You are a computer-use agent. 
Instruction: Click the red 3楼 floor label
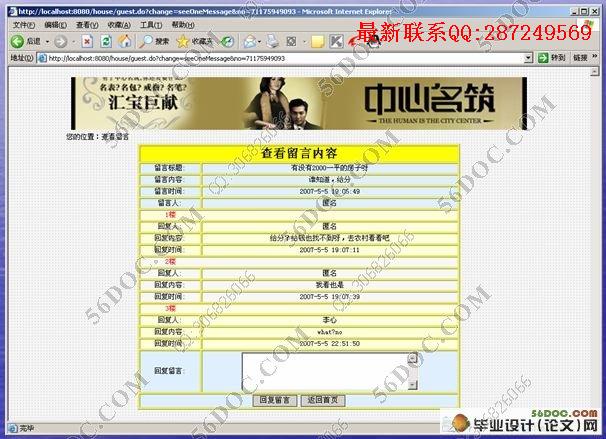170,308
